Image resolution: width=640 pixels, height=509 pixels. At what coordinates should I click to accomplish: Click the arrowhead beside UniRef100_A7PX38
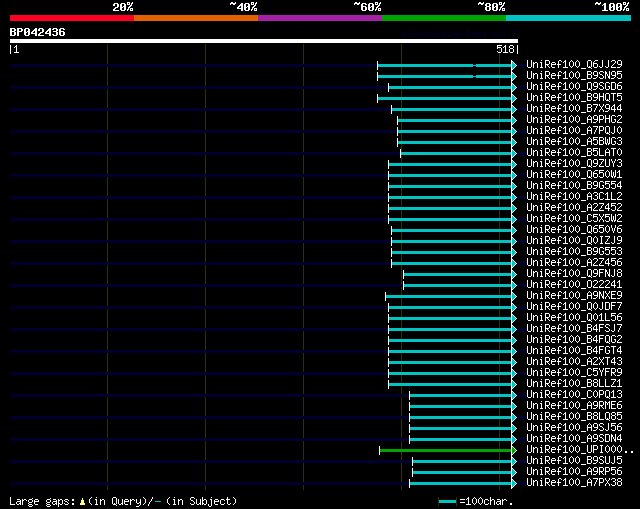514,483
